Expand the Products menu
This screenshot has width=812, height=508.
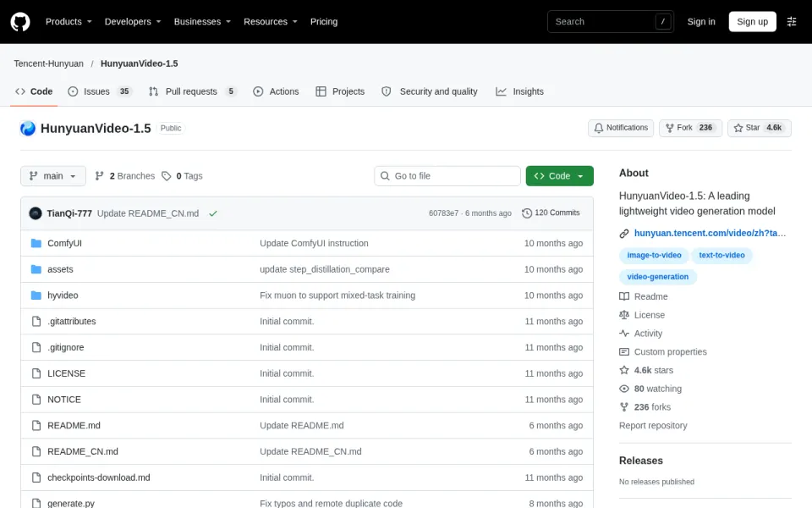point(69,22)
